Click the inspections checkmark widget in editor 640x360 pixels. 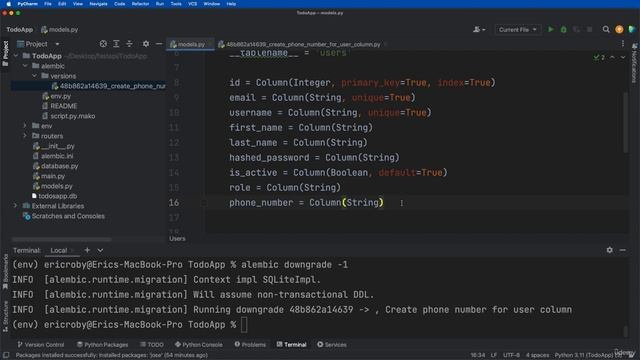(599, 58)
